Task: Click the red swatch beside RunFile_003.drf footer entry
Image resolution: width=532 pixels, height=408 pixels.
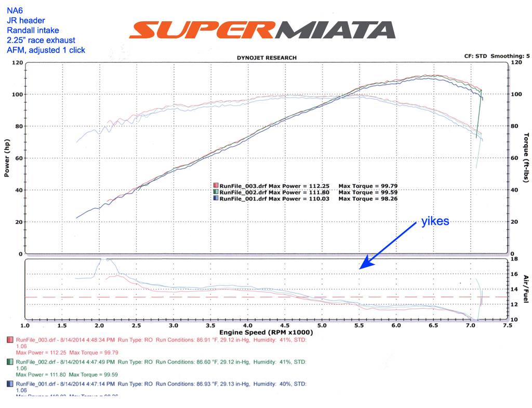Action: 10,340
